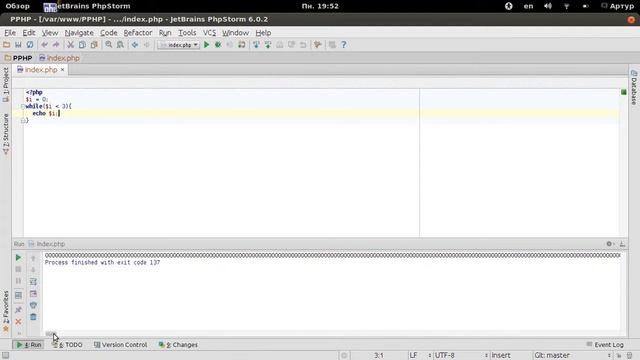This screenshot has height=360, width=640.
Task: Save all files with floppy icon
Action: [x=18, y=45]
